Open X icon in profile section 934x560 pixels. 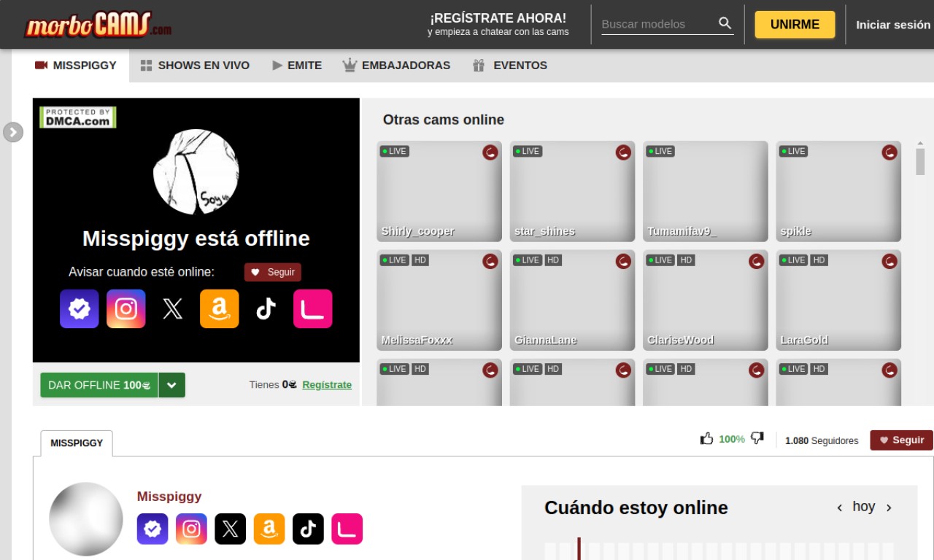(x=231, y=529)
